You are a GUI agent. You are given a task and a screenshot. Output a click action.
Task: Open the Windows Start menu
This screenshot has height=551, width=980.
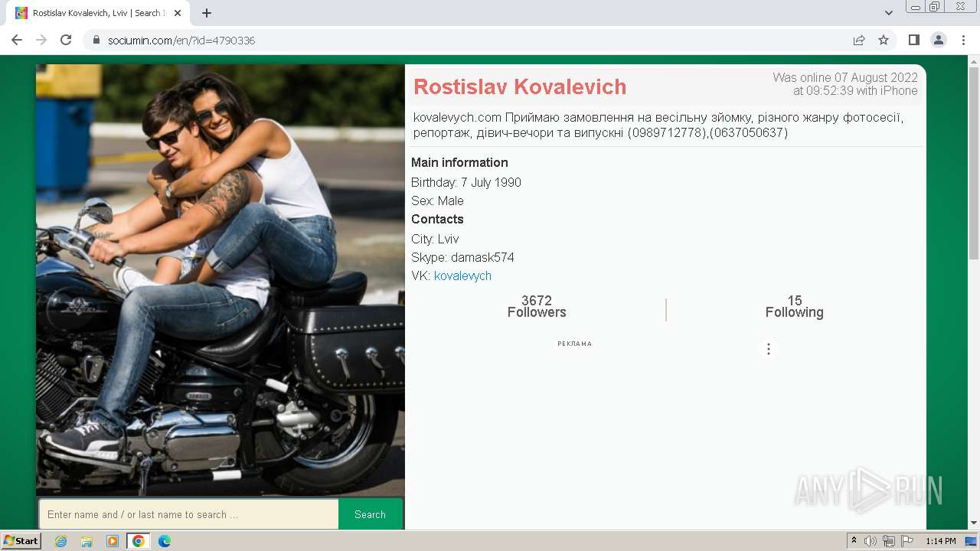(x=21, y=541)
